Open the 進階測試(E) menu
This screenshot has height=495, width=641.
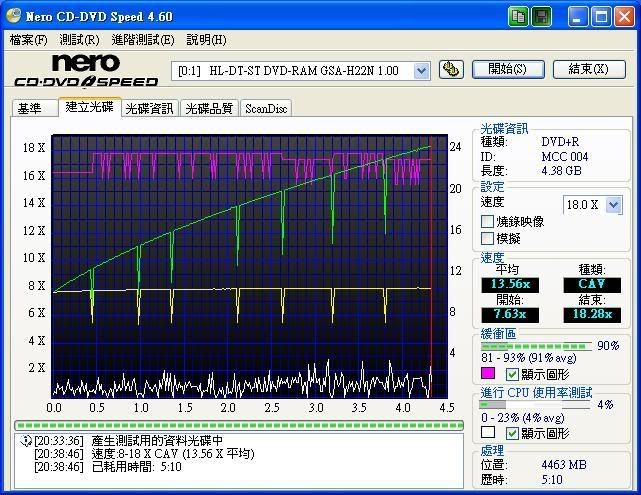coord(143,40)
